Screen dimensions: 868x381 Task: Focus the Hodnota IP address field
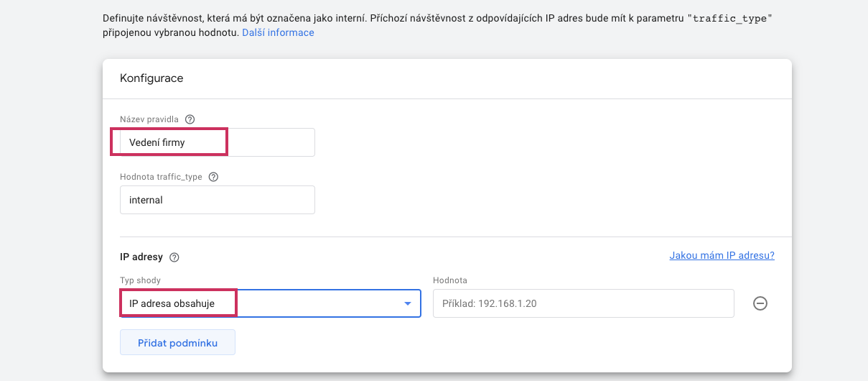[x=584, y=303]
